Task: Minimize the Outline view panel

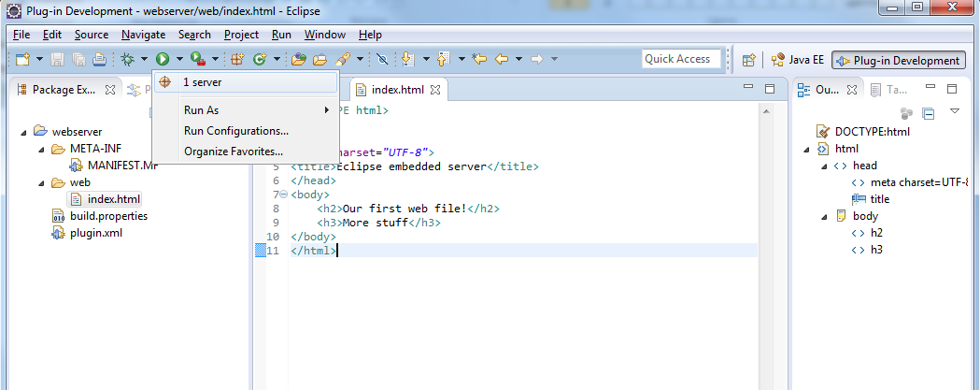Action: coord(930,87)
